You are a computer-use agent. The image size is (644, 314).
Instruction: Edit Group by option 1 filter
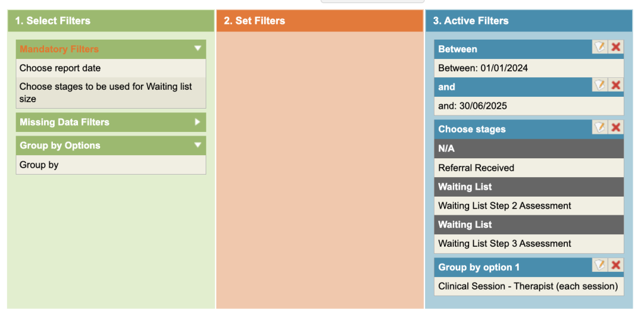600,266
